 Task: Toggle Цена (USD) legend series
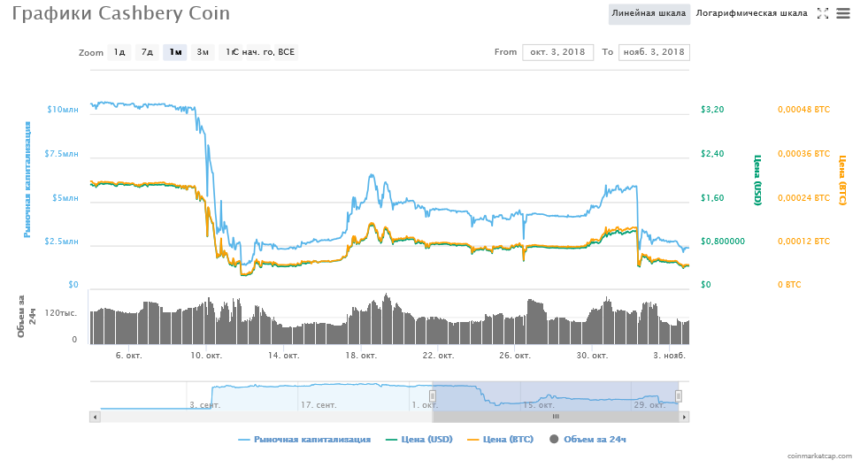(x=419, y=439)
